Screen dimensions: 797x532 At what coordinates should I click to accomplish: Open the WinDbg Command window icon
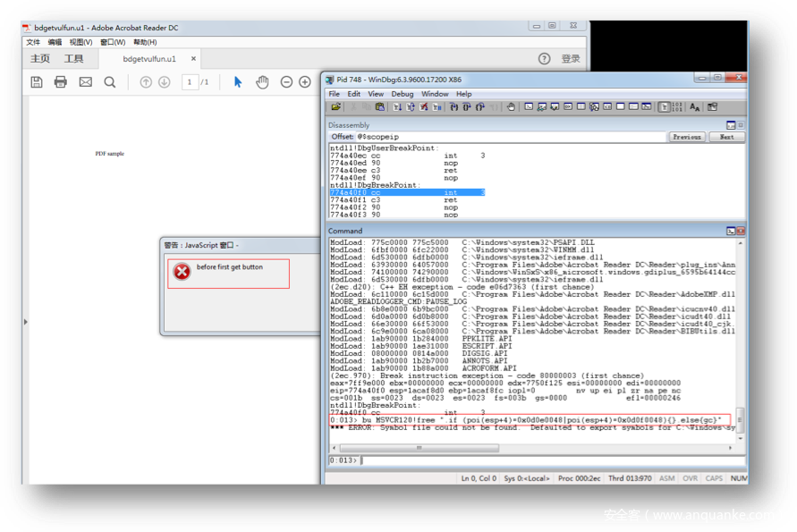[x=529, y=106]
